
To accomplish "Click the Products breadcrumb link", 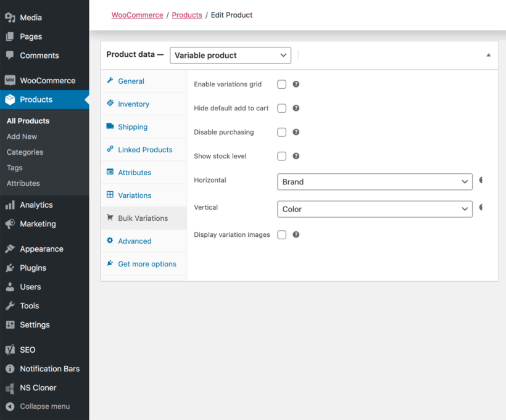I will coord(187,15).
